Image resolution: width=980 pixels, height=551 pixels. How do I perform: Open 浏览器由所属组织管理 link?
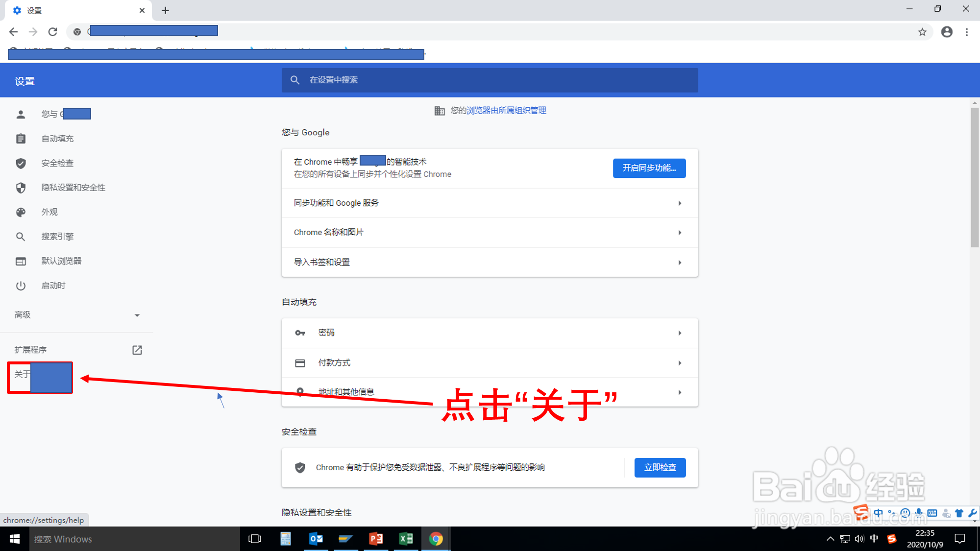tap(506, 111)
